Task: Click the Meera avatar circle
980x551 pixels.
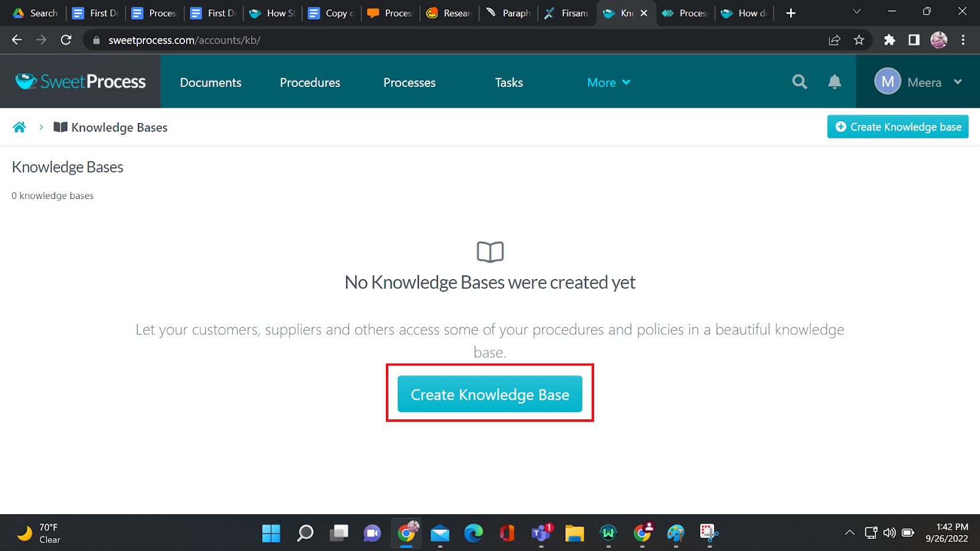Action: click(x=888, y=81)
